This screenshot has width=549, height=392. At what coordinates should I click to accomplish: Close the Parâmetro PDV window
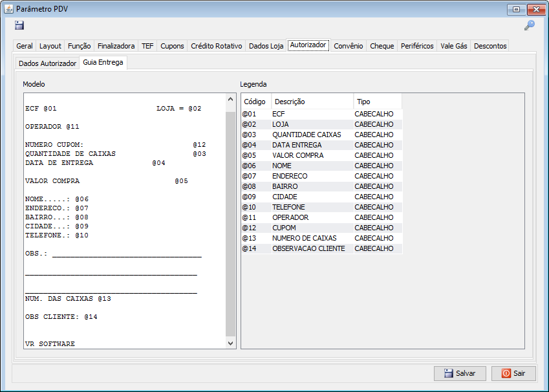point(536,10)
